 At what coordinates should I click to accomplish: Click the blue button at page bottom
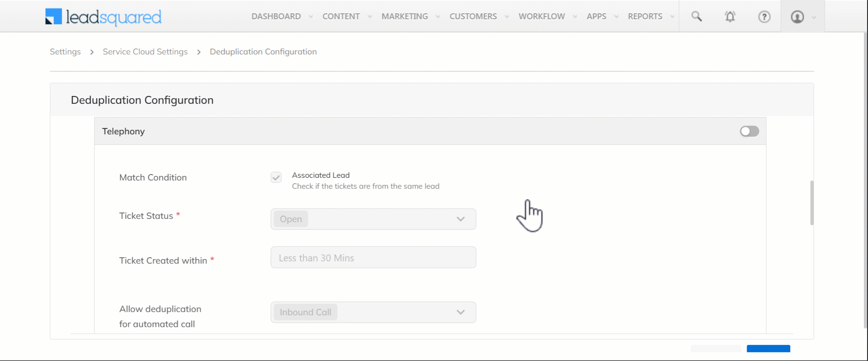point(768,349)
